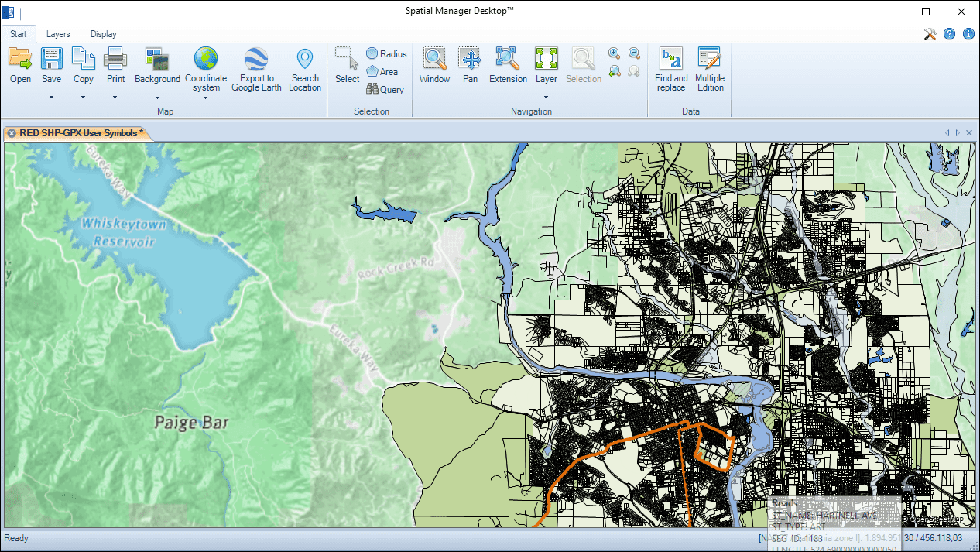Expand the Coordinate system dropdown arrow
The width and height of the screenshot is (980, 552).
tap(206, 98)
